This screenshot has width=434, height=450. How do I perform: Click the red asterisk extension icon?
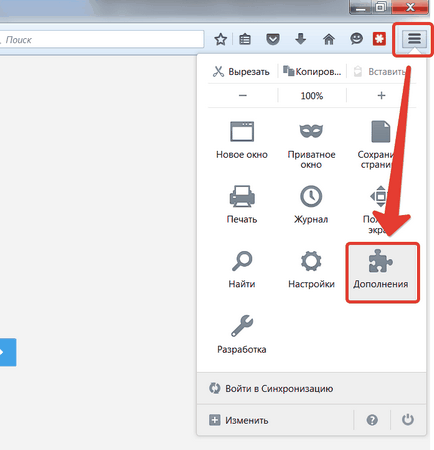[x=379, y=39]
